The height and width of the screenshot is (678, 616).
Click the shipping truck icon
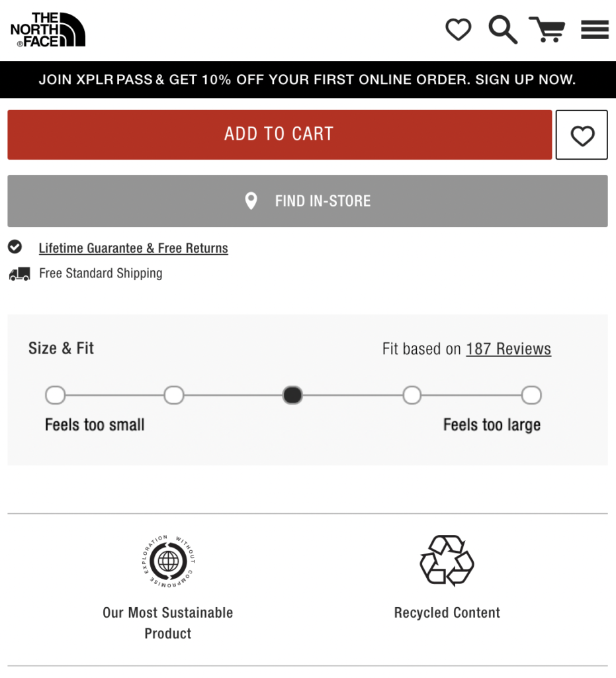(20, 273)
